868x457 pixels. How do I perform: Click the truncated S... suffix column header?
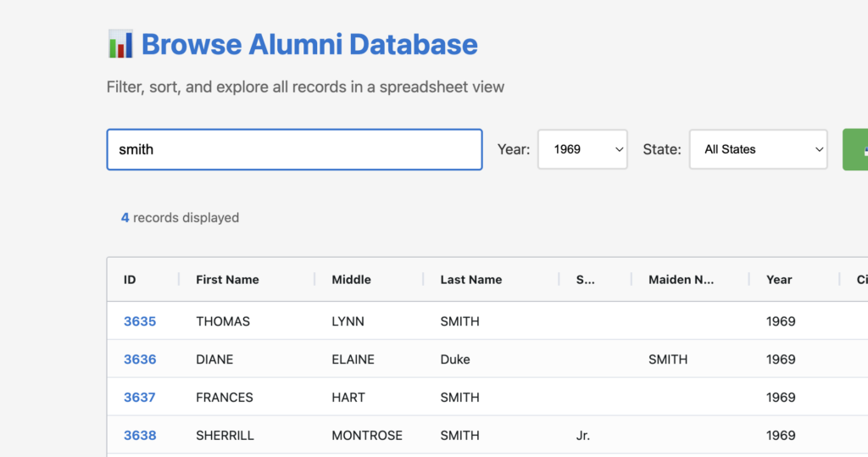pos(585,280)
